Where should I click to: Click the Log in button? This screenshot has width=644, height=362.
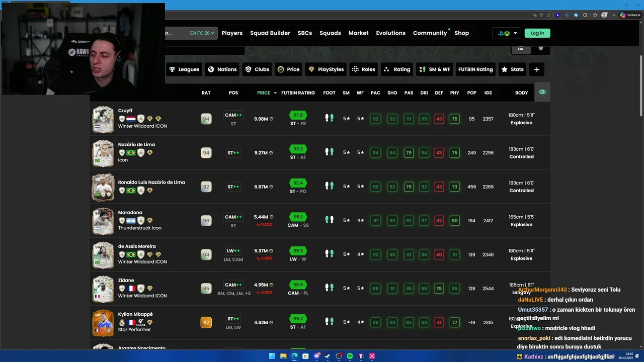(537, 33)
